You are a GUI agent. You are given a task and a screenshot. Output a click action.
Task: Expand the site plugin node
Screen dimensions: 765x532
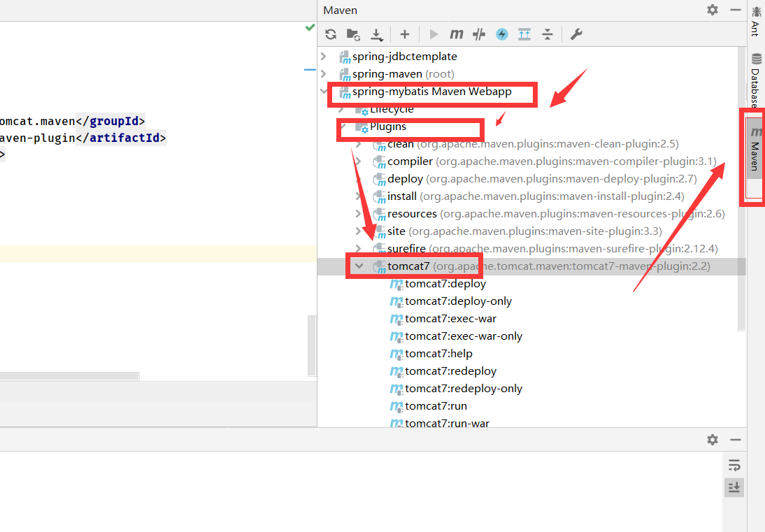click(358, 231)
